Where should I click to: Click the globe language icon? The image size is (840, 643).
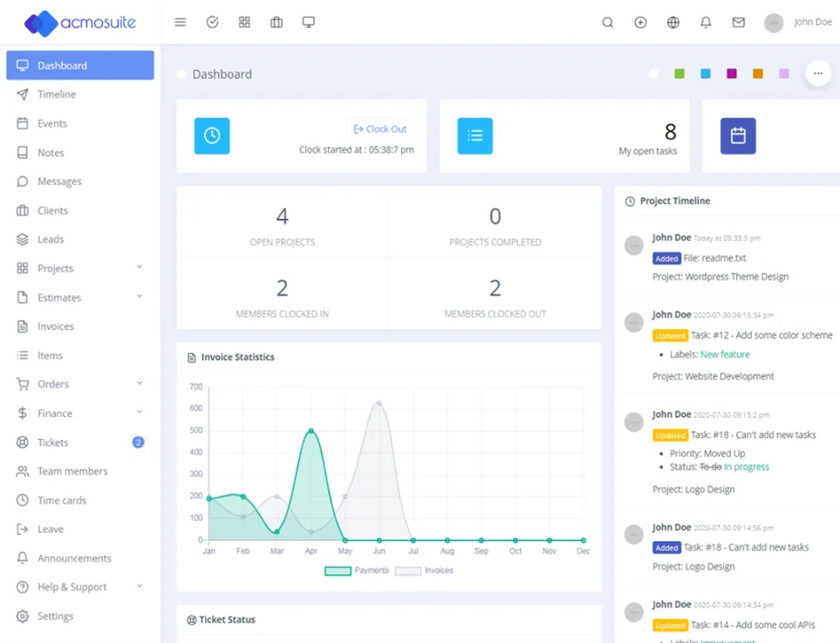[x=673, y=23]
